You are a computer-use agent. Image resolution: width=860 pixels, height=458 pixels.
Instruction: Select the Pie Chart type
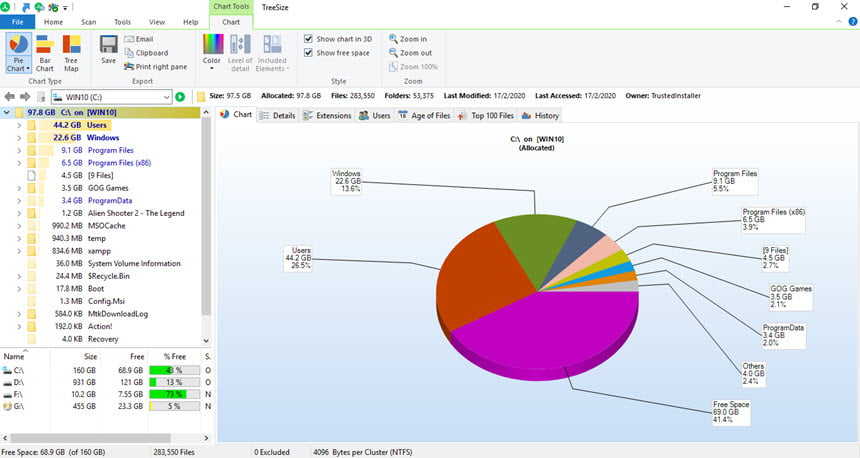(x=18, y=53)
